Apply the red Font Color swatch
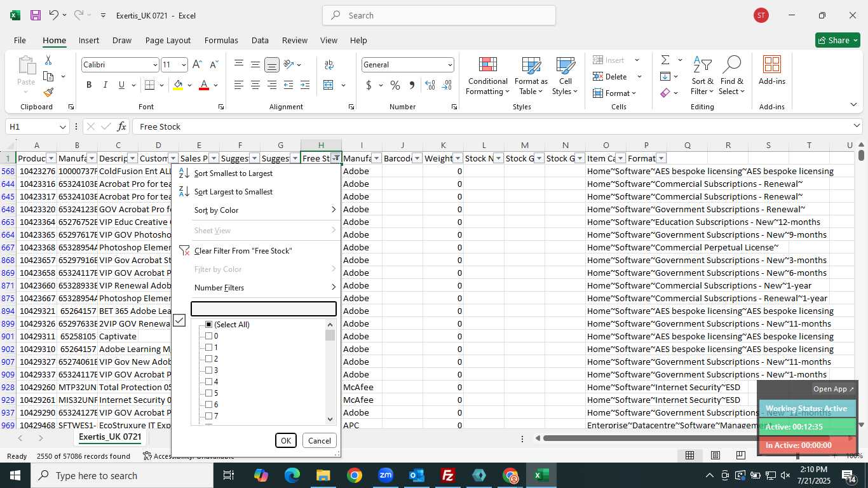 point(204,85)
